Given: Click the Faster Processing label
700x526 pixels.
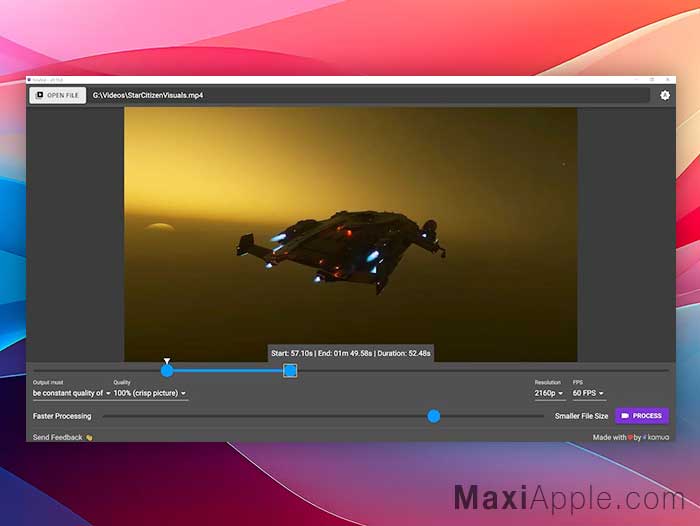Looking at the screenshot, I should (x=62, y=416).
